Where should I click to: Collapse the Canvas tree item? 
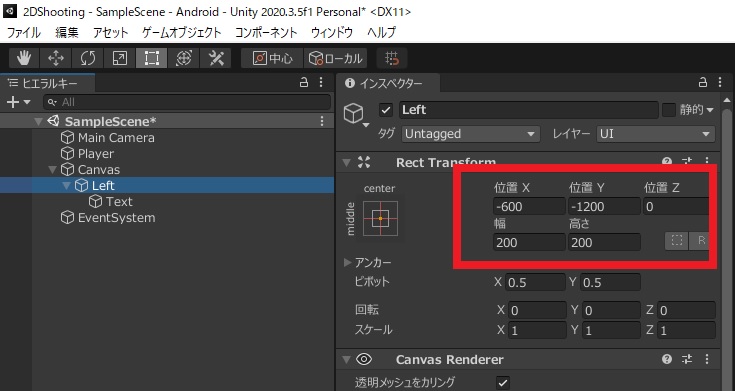(52, 170)
